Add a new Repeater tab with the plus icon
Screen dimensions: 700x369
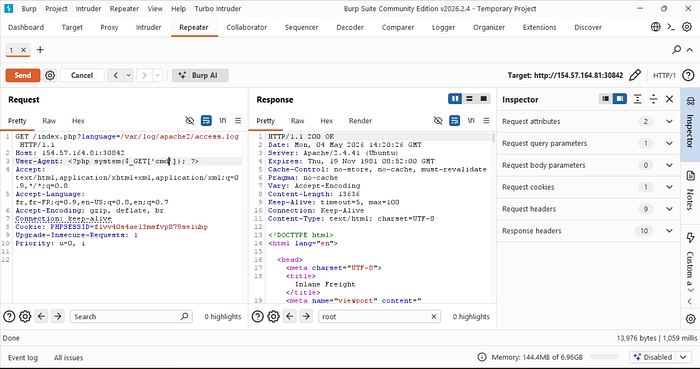40,50
